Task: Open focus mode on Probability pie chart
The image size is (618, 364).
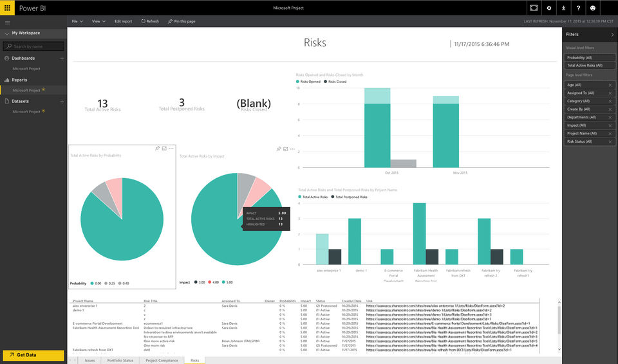Action: point(164,148)
